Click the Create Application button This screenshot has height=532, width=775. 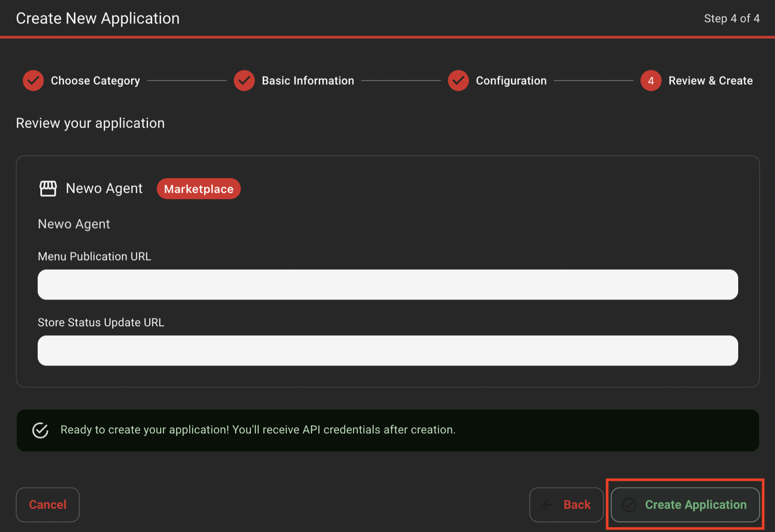coord(685,504)
